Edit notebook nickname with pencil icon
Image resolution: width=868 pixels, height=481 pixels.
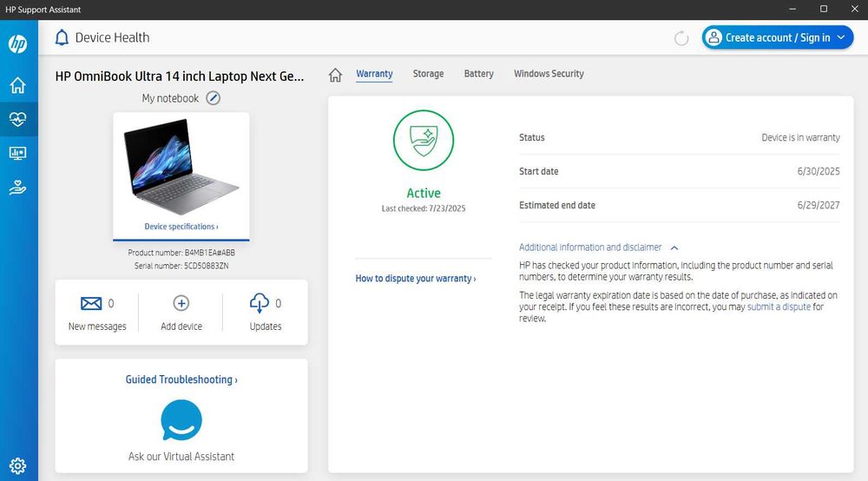[x=214, y=98]
